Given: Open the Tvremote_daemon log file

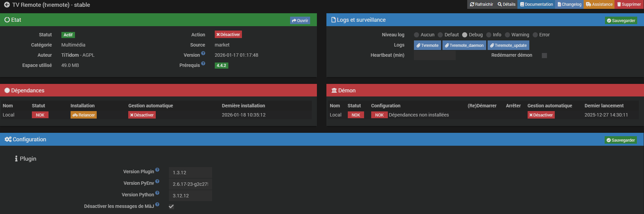Looking at the screenshot, I should tap(464, 45).
